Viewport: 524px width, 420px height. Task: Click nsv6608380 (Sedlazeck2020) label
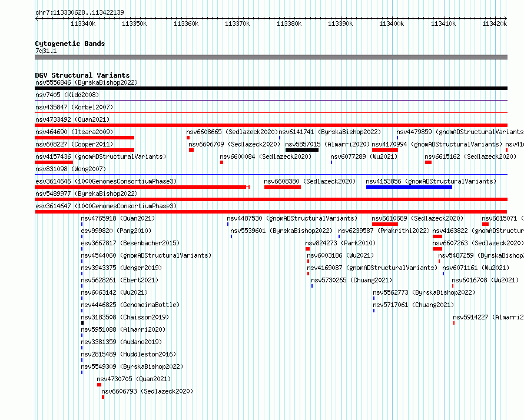pos(310,181)
